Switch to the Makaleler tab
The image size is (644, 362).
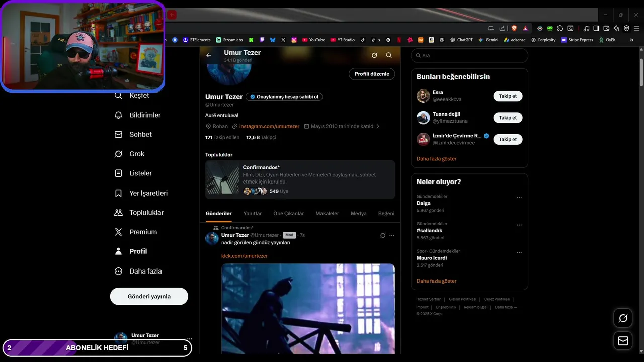tap(327, 213)
